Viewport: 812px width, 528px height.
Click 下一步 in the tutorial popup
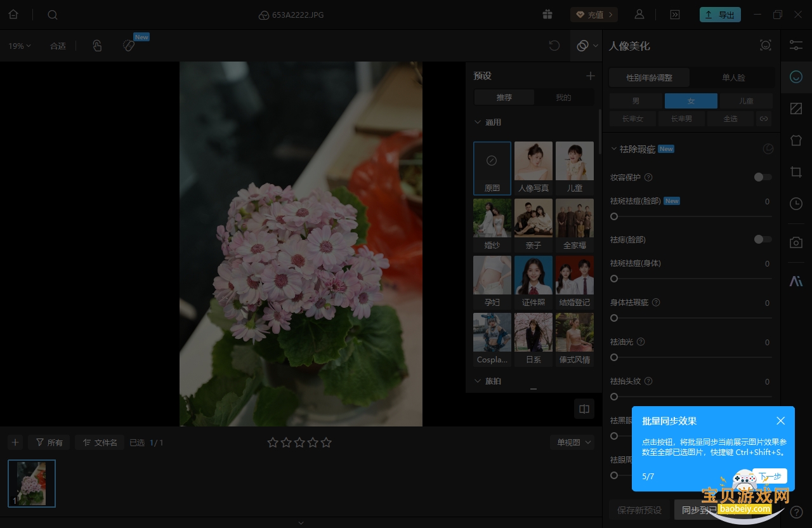pos(769,477)
